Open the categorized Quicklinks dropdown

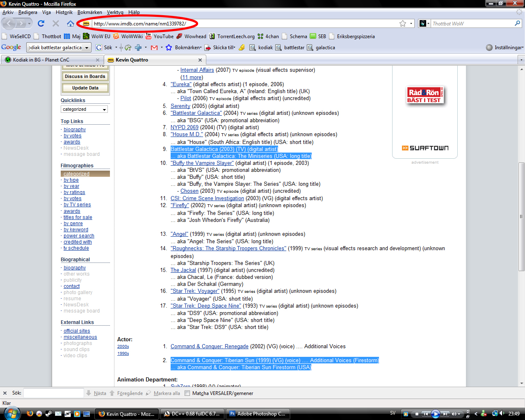pyautogui.click(x=84, y=109)
